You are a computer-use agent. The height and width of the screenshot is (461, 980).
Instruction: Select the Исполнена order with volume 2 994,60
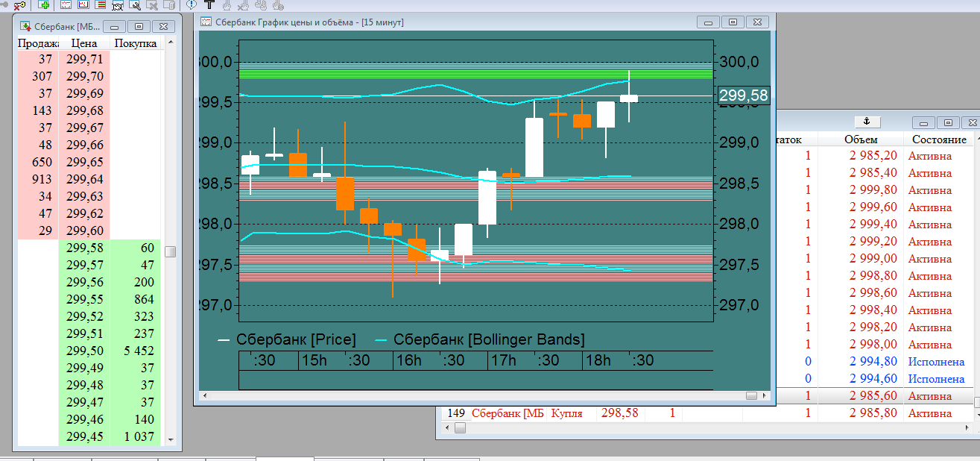(872, 379)
